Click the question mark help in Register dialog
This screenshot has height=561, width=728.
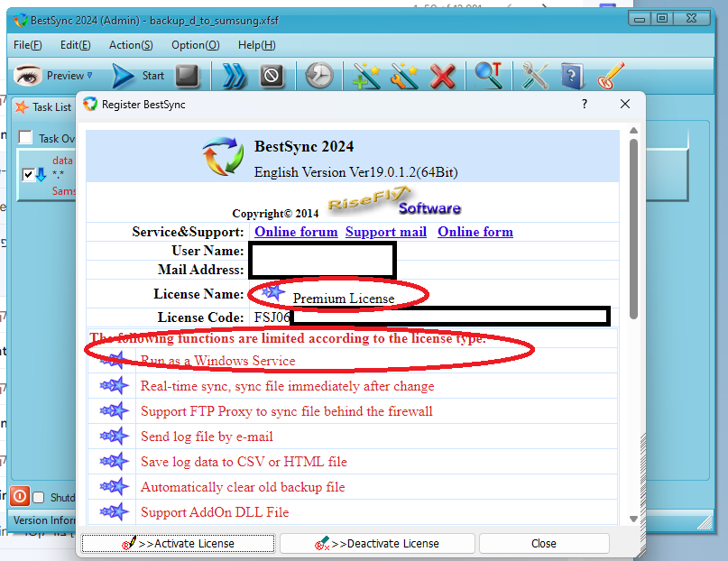pos(585,104)
